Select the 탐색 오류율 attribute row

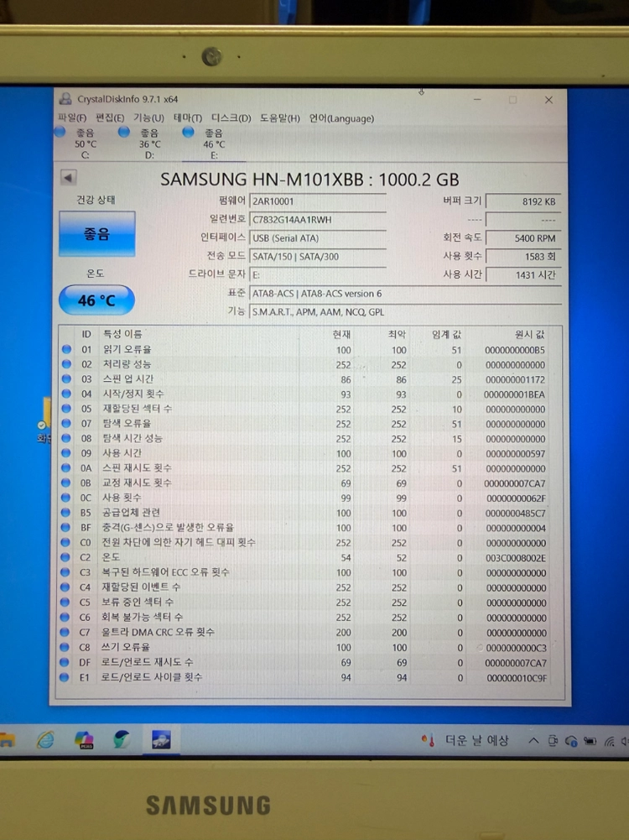[x=310, y=424]
